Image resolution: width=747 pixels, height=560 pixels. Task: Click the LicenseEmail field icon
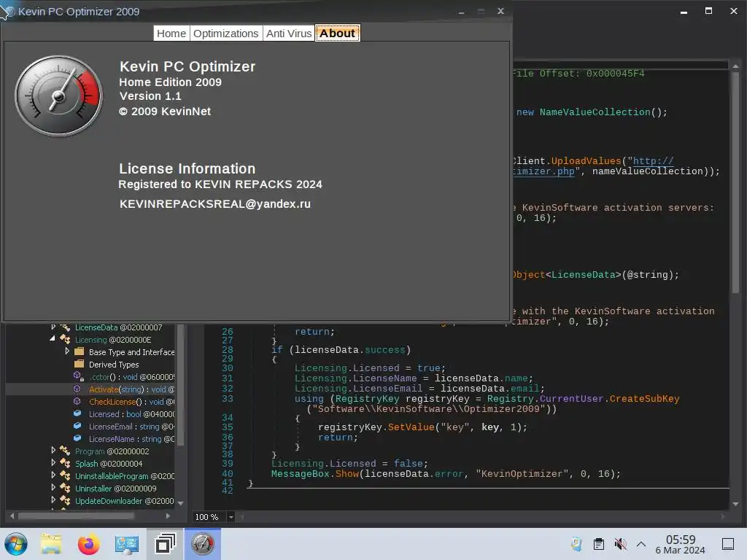pyautogui.click(x=77, y=426)
